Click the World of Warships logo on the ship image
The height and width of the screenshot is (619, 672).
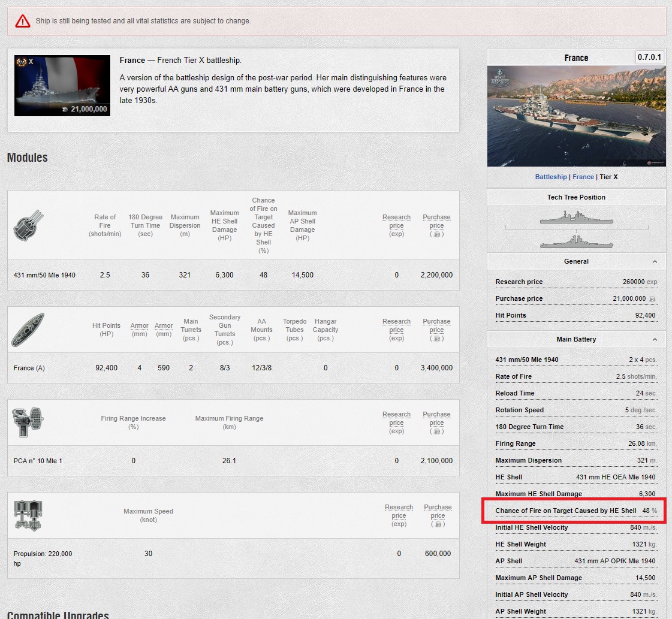pos(501,77)
